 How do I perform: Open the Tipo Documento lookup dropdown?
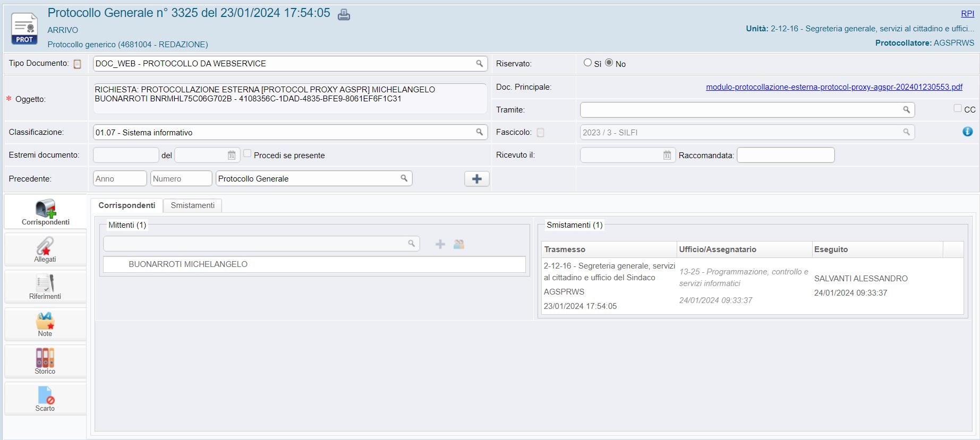(479, 64)
